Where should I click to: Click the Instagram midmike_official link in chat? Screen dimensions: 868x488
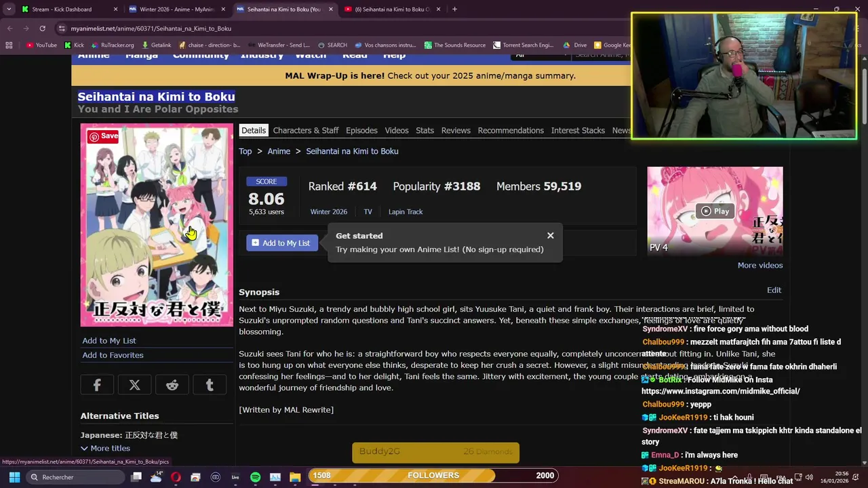click(721, 391)
